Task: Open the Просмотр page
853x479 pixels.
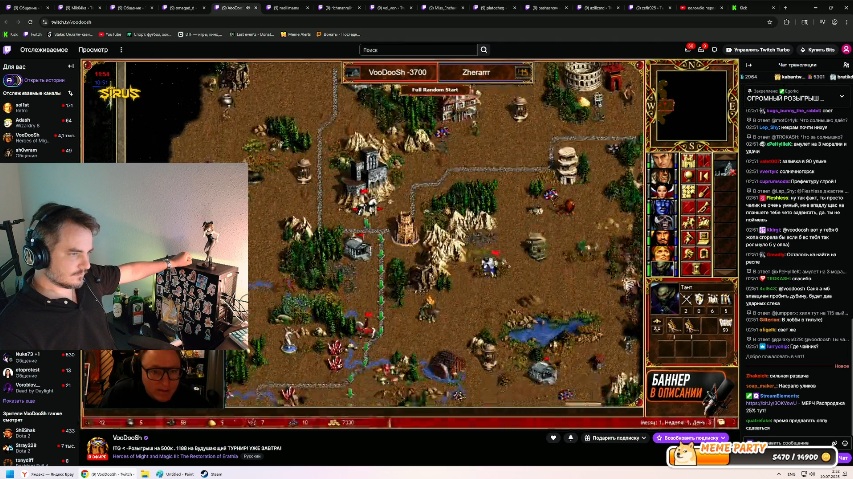Action: pos(93,49)
